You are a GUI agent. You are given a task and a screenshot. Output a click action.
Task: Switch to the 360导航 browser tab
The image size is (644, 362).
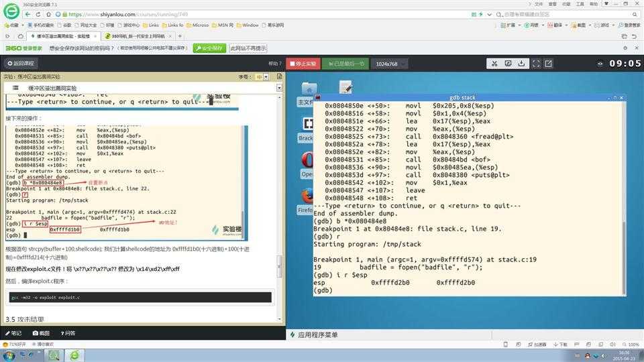[x=138, y=36]
